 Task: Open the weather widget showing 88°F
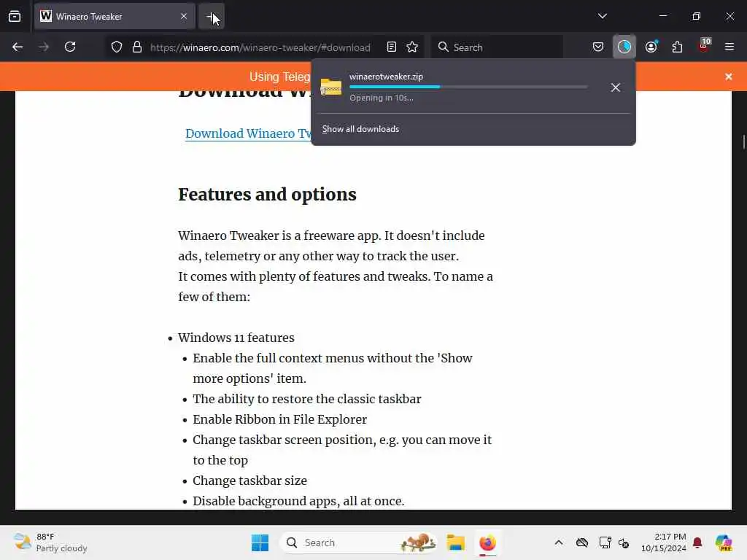pos(50,542)
